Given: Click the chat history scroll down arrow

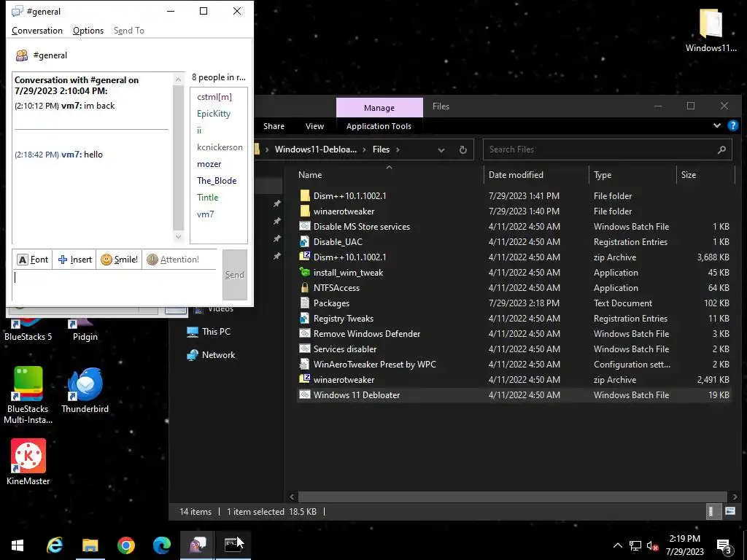Looking at the screenshot, I should point(178,236).
